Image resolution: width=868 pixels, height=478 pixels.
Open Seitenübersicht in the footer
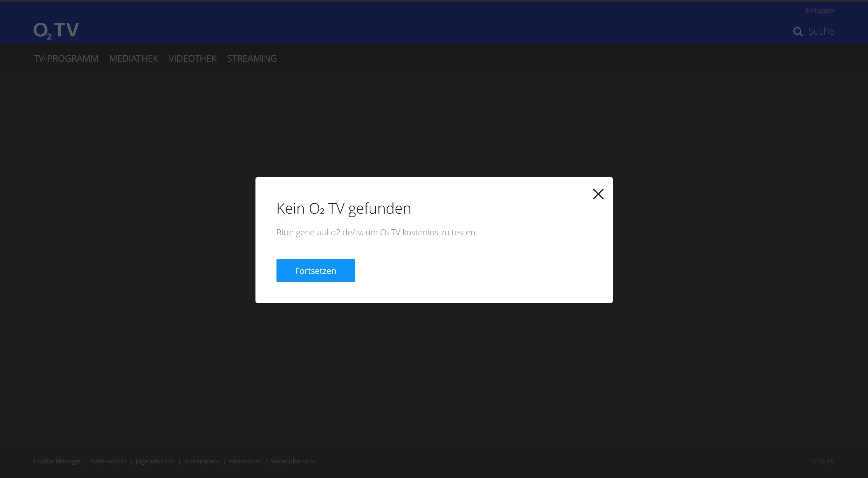coord(293,461)
